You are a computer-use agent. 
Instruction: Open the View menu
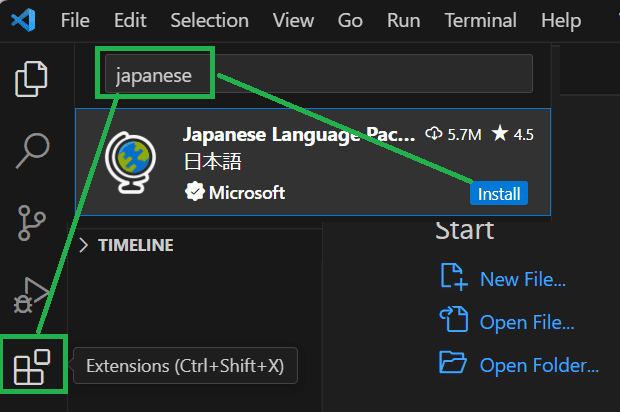pos(293,20)
